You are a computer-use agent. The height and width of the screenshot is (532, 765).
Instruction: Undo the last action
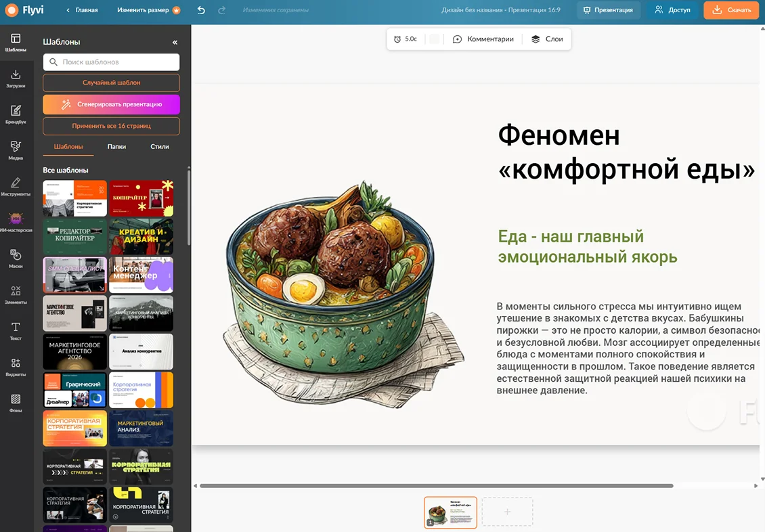point(201,9)
